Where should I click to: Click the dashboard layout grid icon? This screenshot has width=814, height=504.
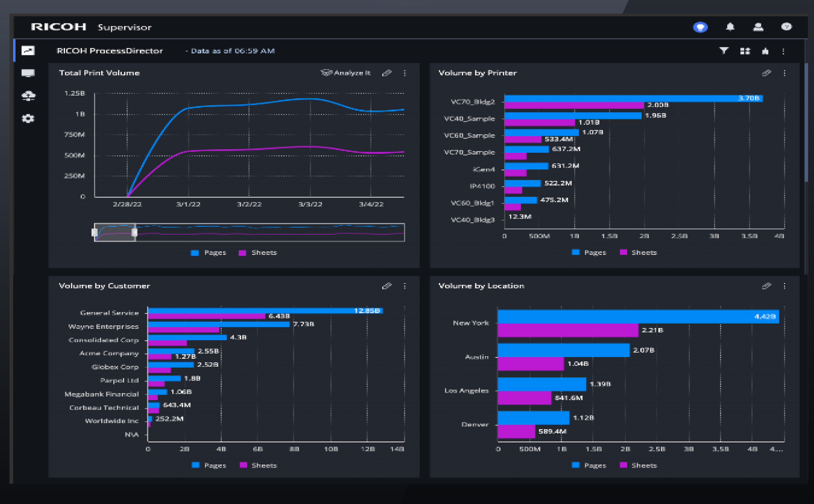pyautogui.click(x=745, y=51)
